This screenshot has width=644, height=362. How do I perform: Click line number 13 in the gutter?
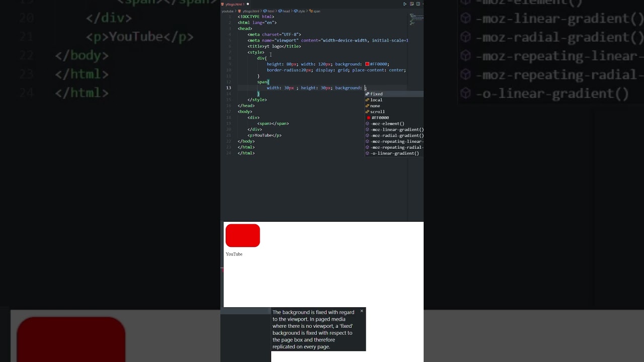tap(228, 88)
